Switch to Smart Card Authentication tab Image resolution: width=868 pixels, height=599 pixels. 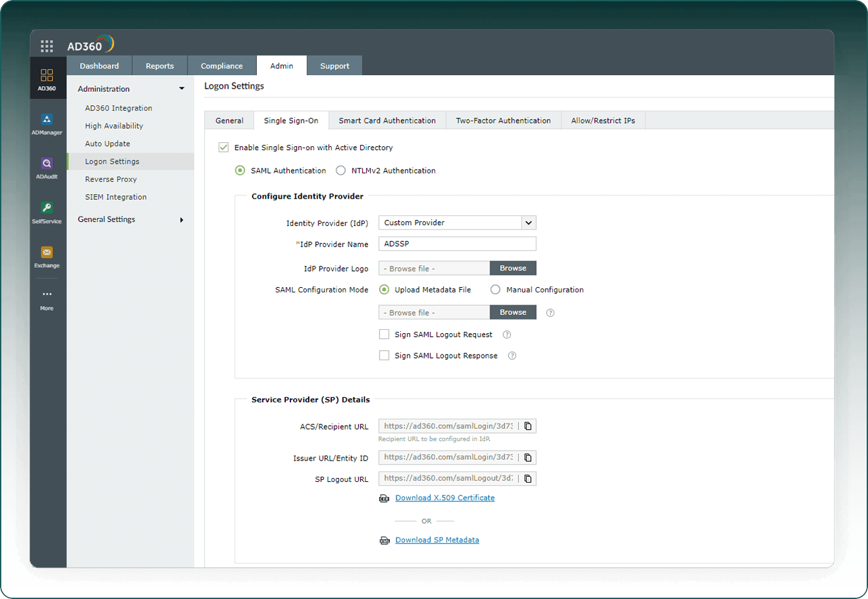pos(387,120)
